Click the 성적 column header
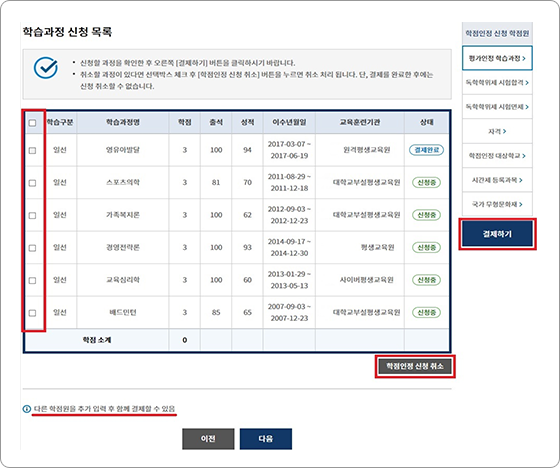The height and width of the screenshot is (468, 560). pyautogui.click(x=248, y=122)
